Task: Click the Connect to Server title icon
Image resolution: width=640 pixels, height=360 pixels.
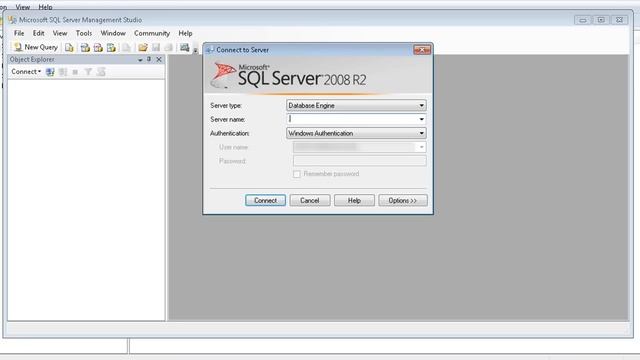Action: click(210, 50)
